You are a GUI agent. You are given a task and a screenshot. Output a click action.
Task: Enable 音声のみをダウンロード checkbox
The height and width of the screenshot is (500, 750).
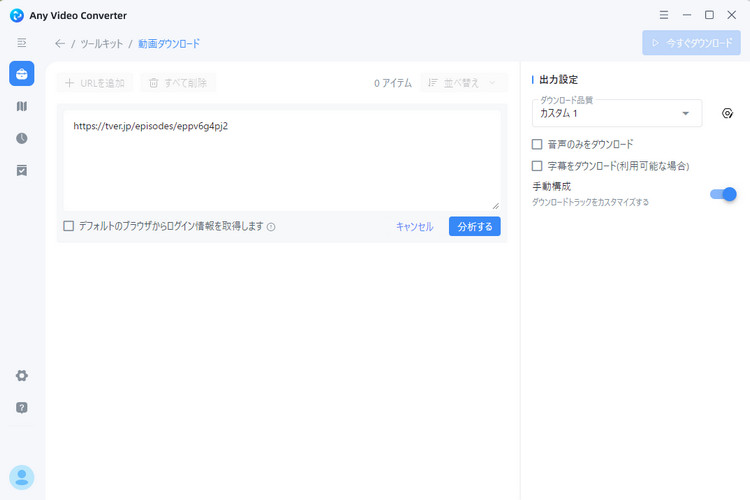tap(537, 144)
